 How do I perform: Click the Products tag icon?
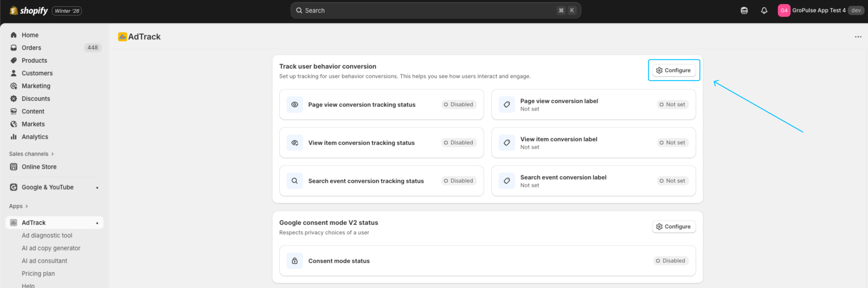[14, 60]
